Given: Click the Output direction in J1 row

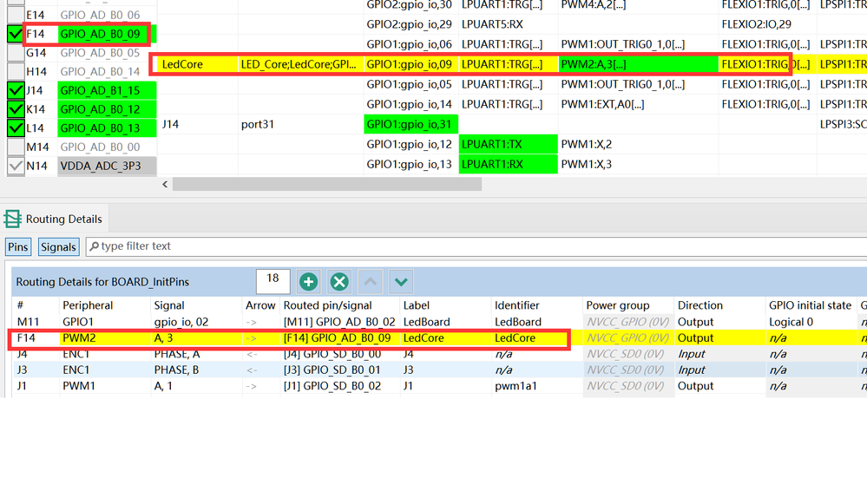Looking at the screenshot, I should [x=695, y=386].
